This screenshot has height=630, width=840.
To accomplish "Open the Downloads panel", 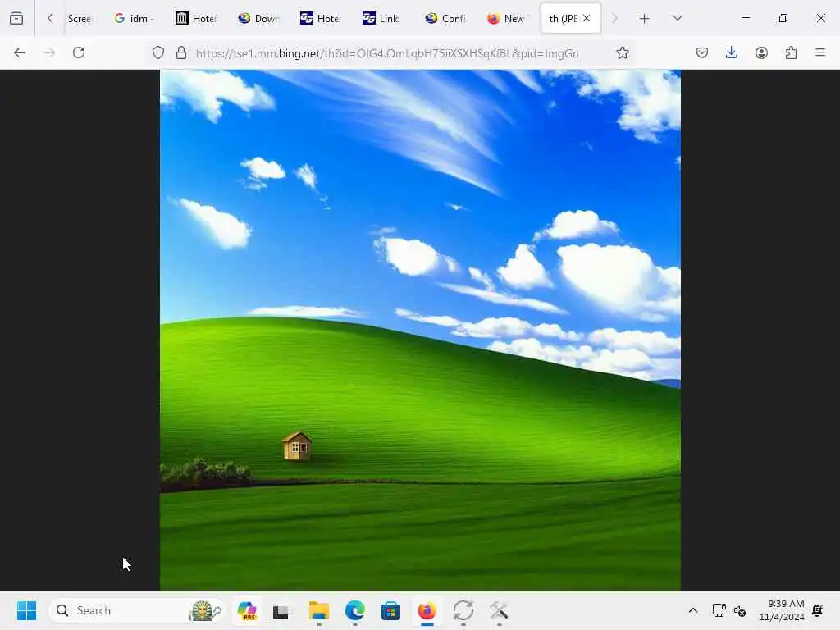I will 731,52.
